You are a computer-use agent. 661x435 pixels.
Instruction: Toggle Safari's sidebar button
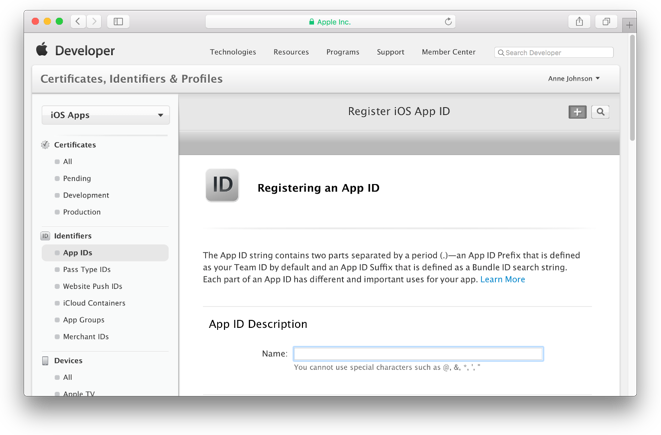118,21
